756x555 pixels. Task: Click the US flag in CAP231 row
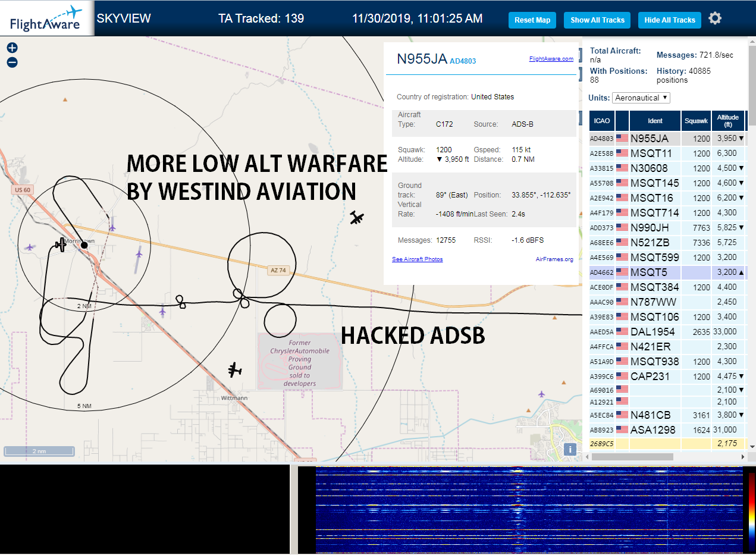622,376
